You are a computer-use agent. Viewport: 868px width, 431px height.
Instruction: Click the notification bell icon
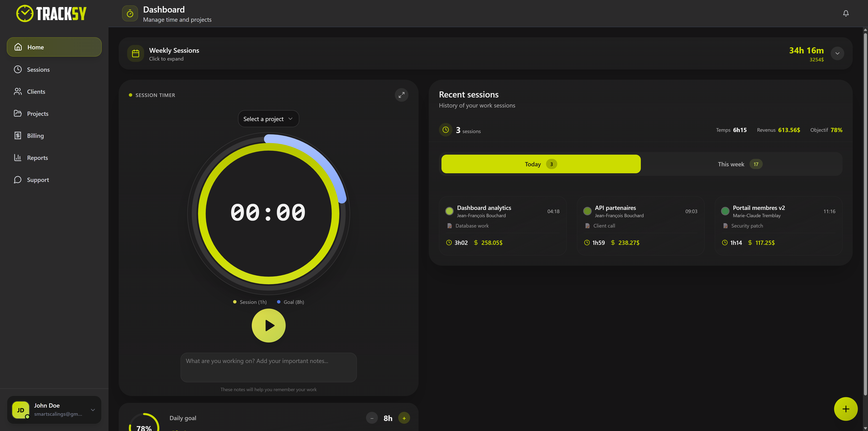coord(845,13)
